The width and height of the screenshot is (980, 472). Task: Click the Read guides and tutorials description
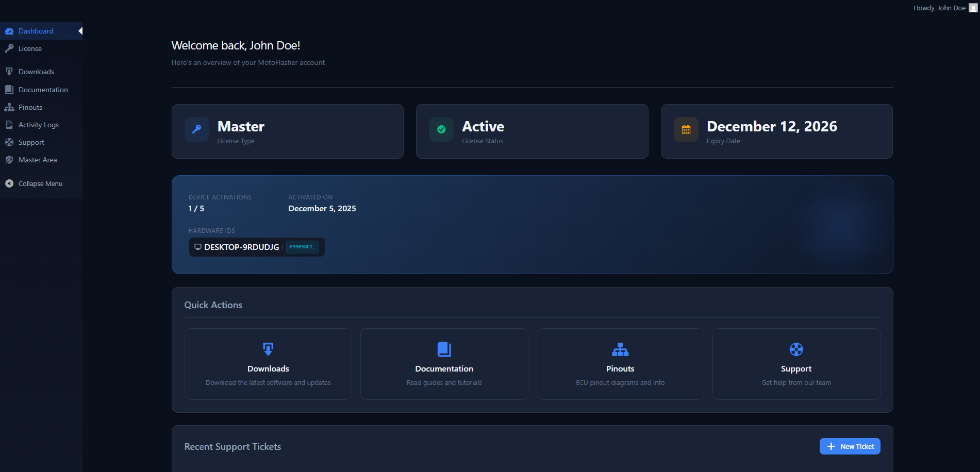coord(444,383)
